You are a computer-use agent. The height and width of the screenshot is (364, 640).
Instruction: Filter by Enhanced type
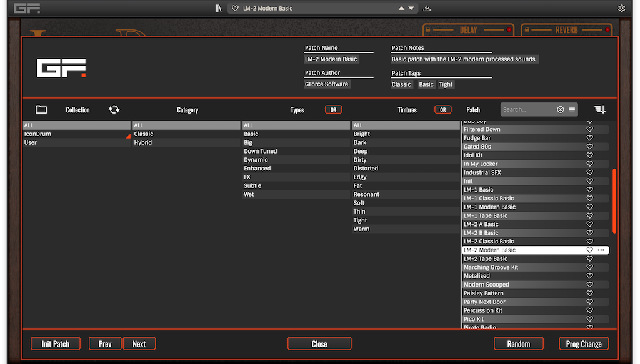pos(296,169)
